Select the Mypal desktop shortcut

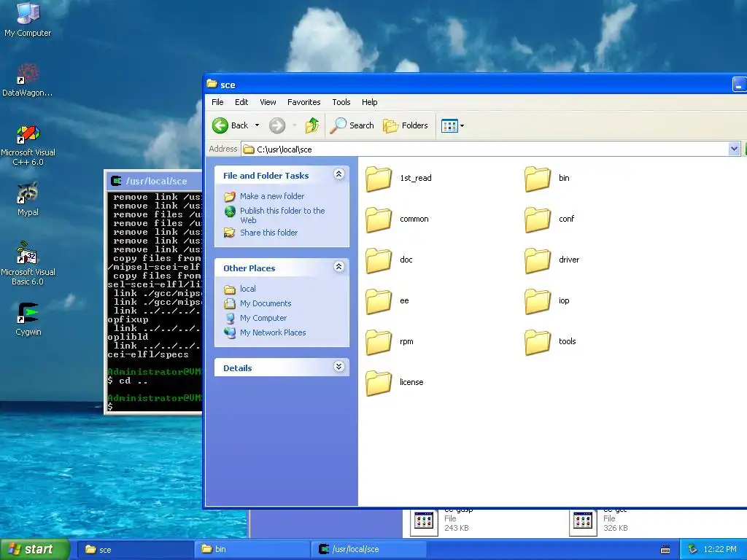click(x=28, y=200)
